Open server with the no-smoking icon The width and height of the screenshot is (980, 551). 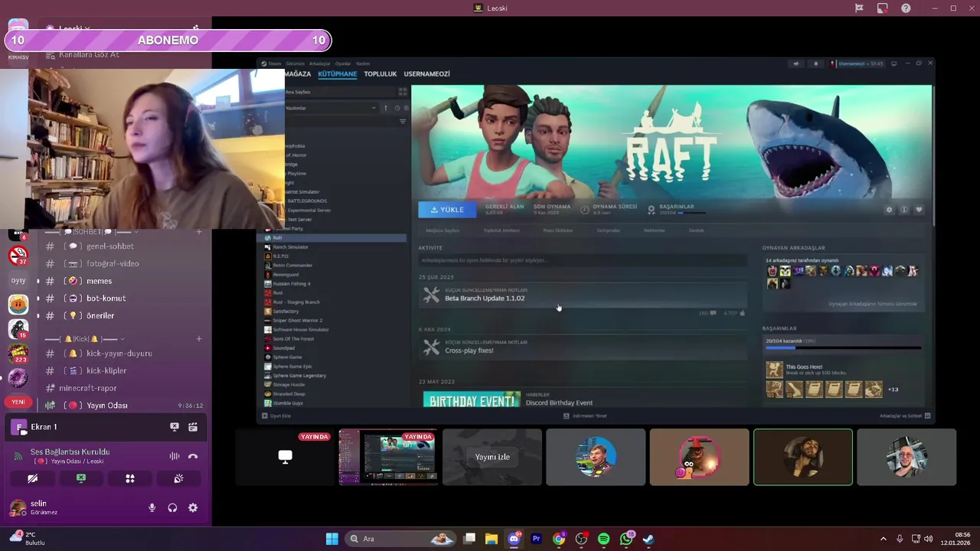(18, 255)
